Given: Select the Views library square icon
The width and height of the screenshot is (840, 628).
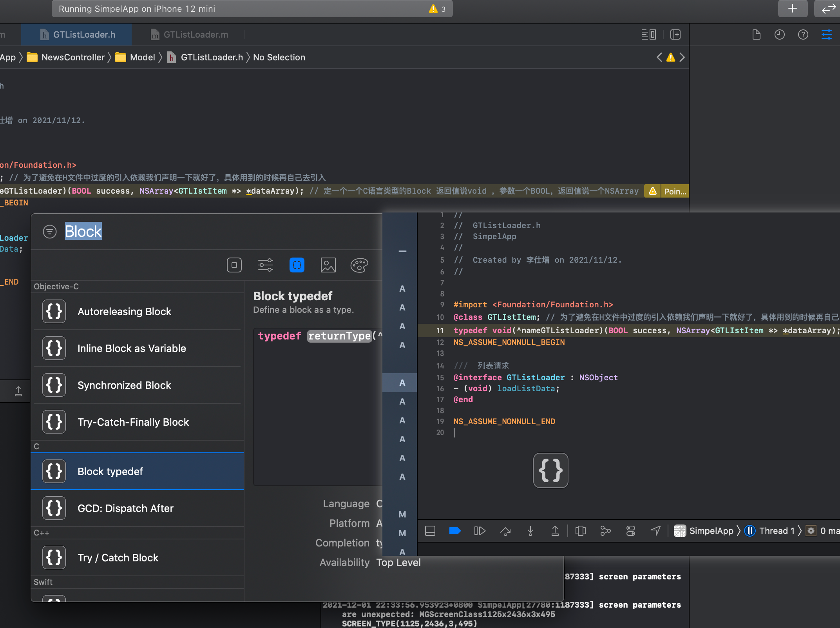Looking at the screenshot, I should 234,265.
